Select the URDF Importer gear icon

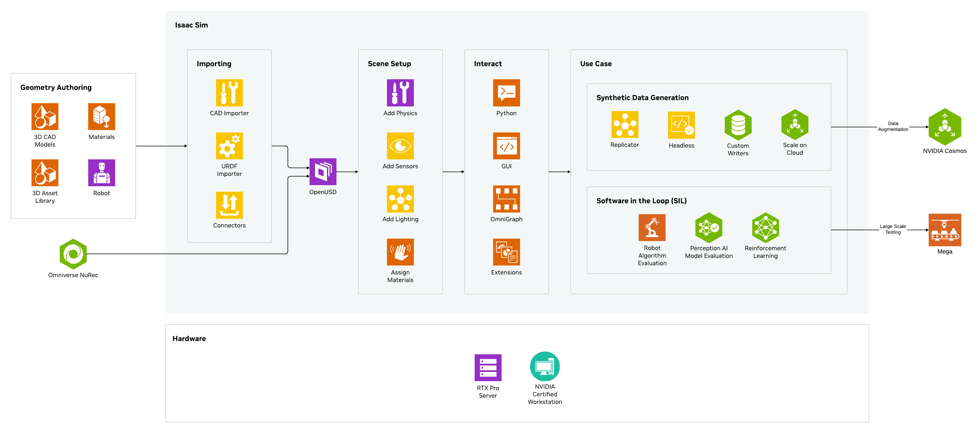229,146
